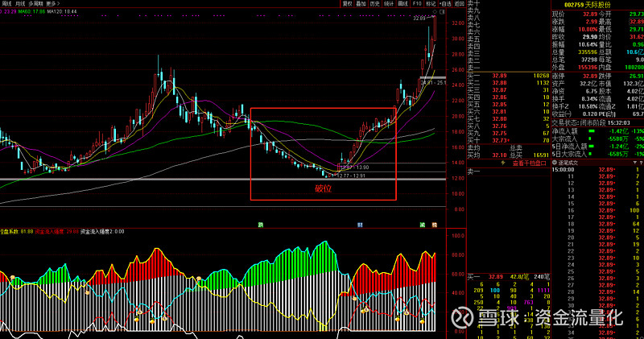Image resolution: width=644 pixels, height=339 pixels.
Task: Select the 画线 drawing tool
Action: click(404, 3)
